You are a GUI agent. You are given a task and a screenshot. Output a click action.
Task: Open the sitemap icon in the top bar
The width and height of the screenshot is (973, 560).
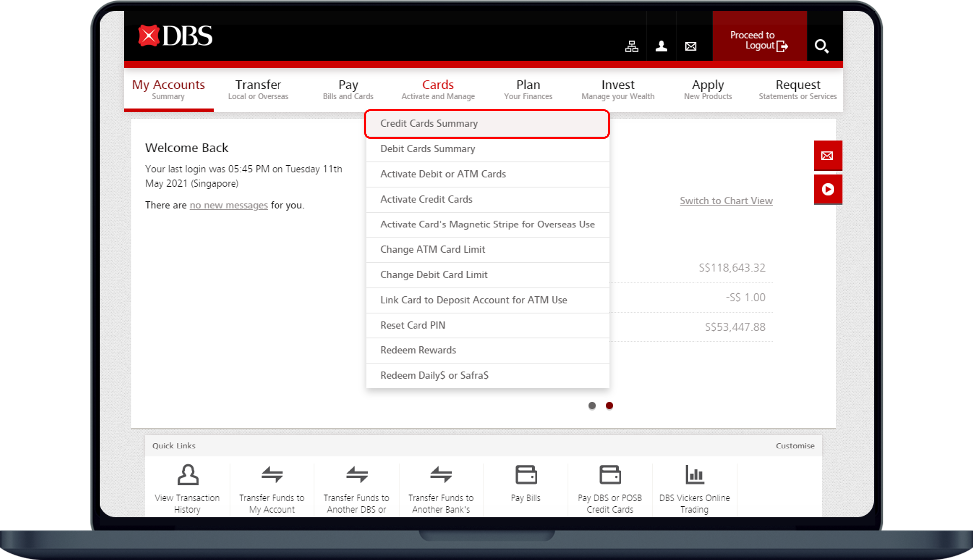coord(632,46)
